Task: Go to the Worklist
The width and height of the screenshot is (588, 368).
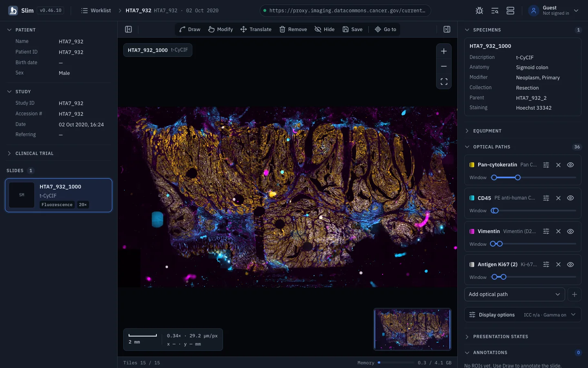Action: tap(96, 11)
